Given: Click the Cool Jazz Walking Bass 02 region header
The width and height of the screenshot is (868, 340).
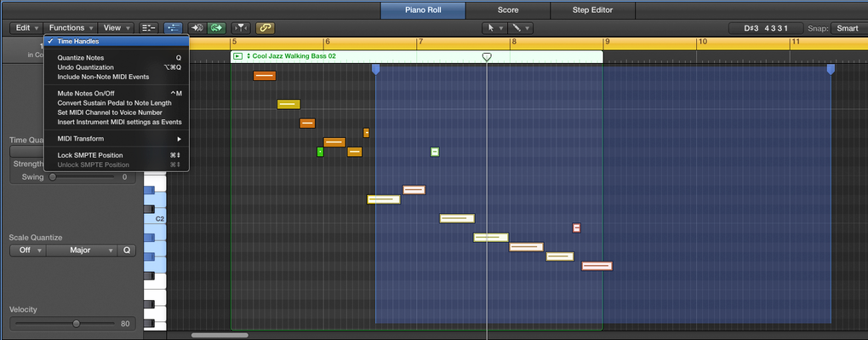Looking at the screenshot, I should click(x=416, y=56).
